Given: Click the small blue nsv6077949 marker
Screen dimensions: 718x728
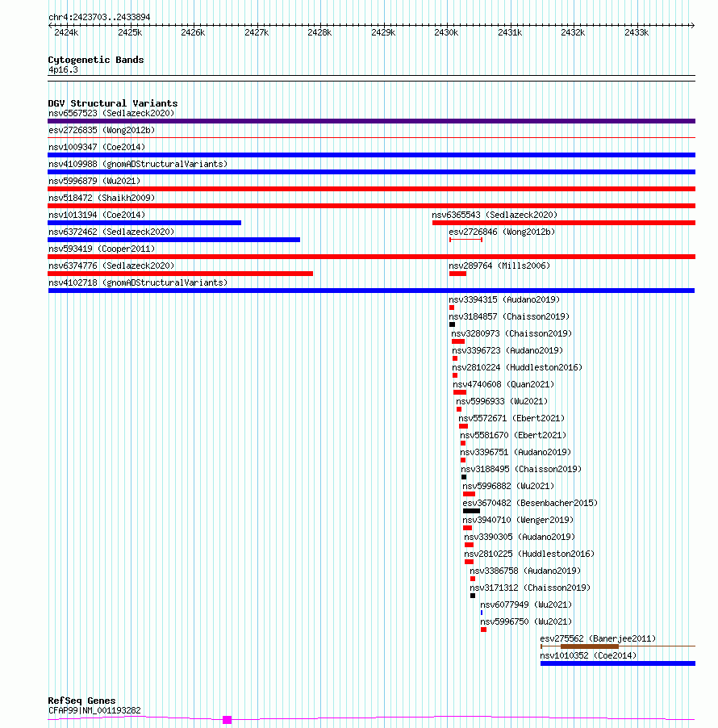Looking at the screenshot, I should [482, 613].
